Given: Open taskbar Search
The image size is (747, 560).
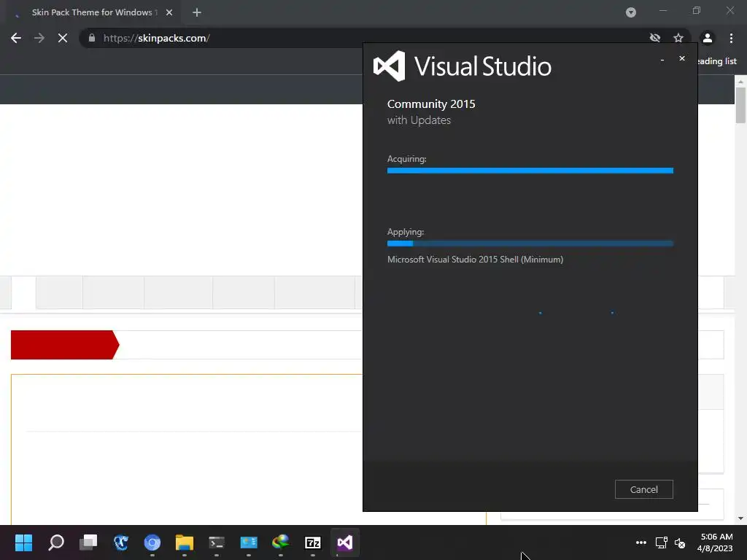Looking at the screenshot, I should pyautogui.click(x=56, y=542).
